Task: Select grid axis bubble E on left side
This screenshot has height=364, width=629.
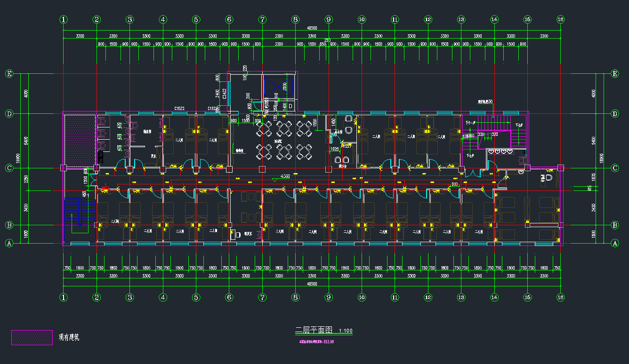Action: [x=8, y=74]
